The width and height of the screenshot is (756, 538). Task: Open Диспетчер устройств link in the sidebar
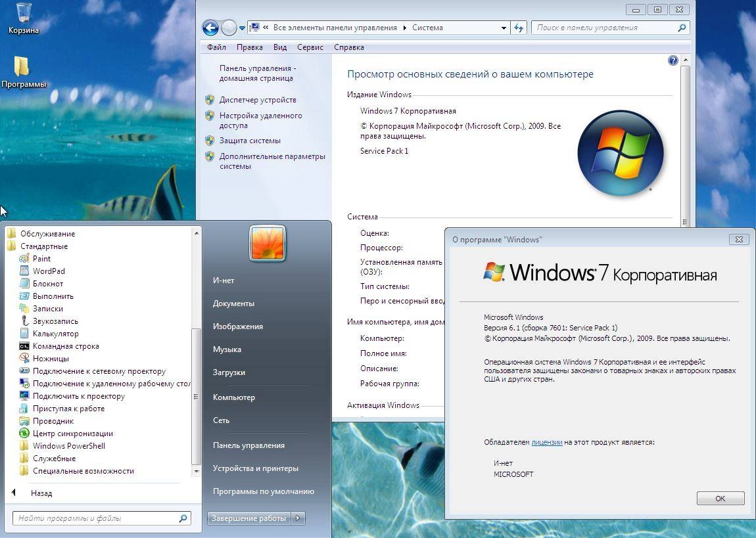[x=258, y=100]
